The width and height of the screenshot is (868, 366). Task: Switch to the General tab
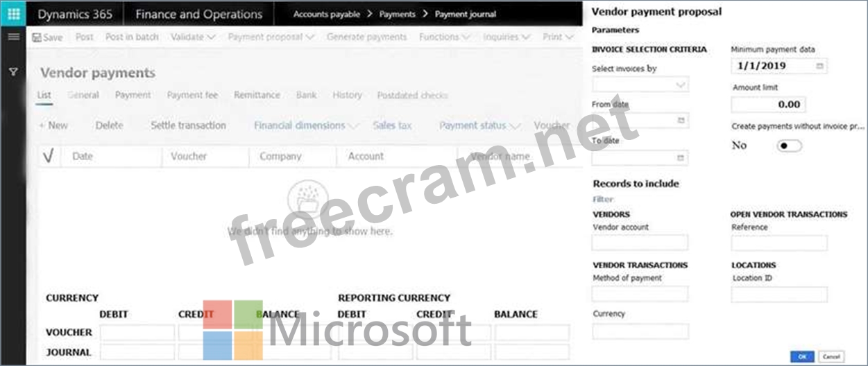coord(83,95)
